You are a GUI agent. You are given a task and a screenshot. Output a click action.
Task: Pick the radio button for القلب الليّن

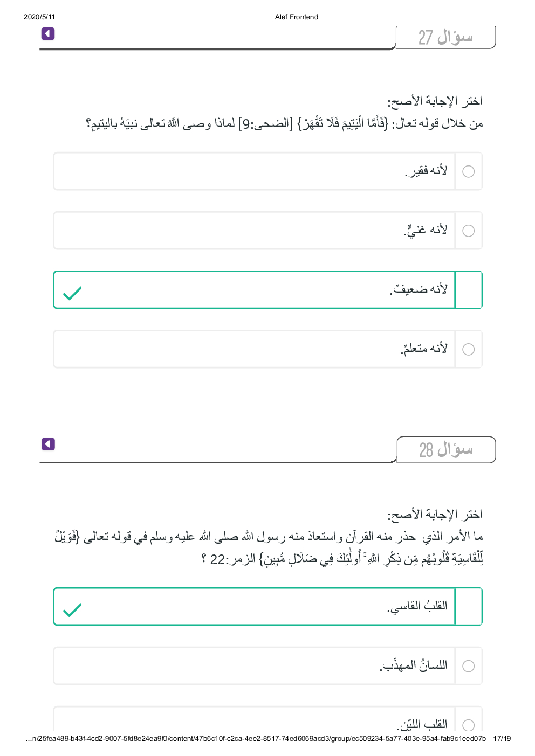(x=468, y=725)
